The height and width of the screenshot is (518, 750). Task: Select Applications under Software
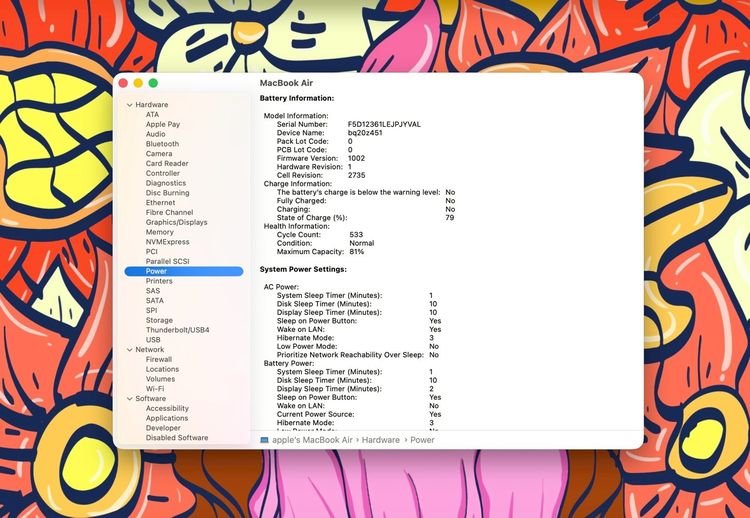166,418
